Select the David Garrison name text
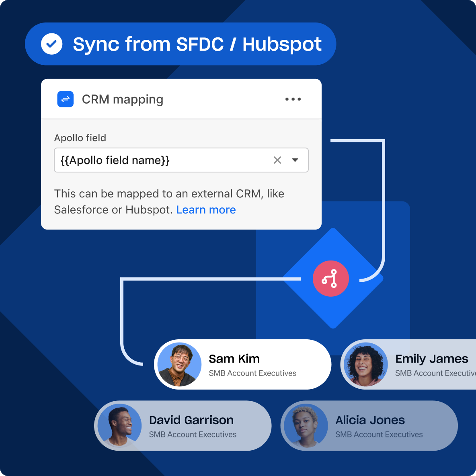Viewport: 476px width, 476px height. pos(191,420)
